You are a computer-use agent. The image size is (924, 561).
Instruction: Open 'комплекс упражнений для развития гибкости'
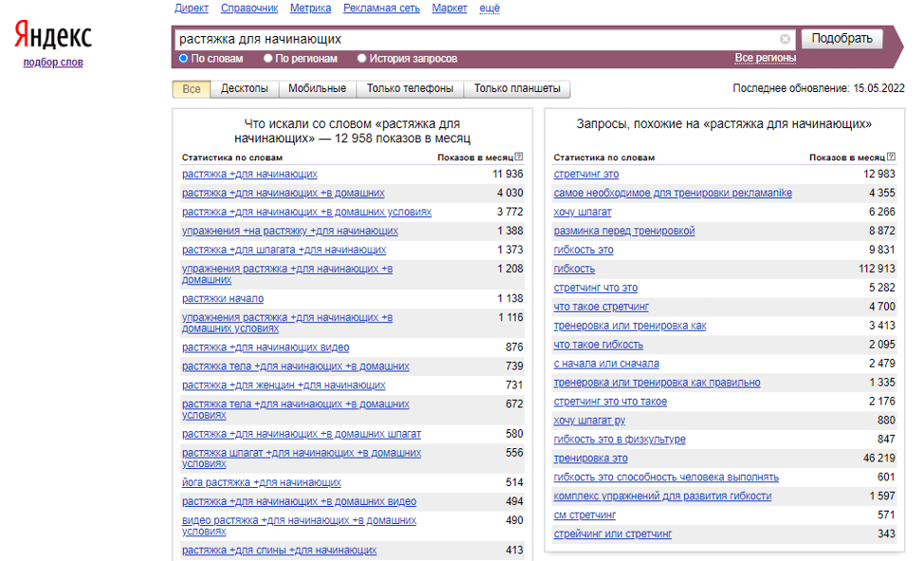(662, 496)
